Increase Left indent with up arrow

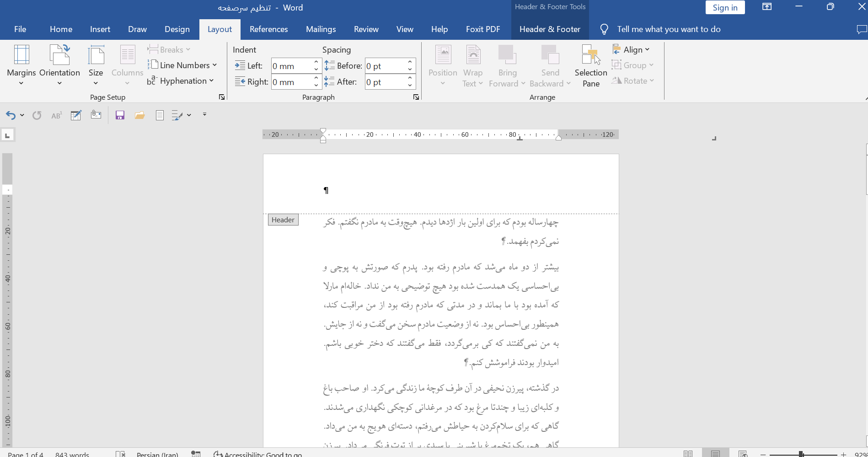coord(316,62)
